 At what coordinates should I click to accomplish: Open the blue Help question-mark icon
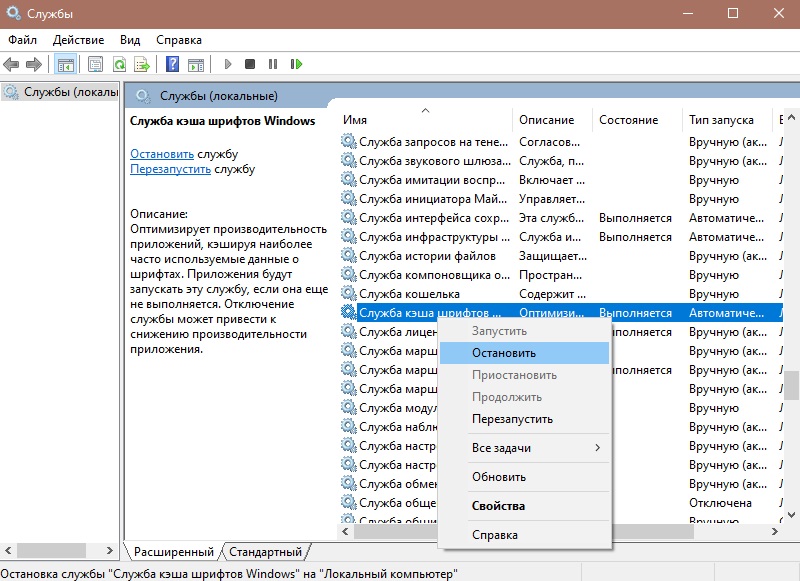pos(172,64)
